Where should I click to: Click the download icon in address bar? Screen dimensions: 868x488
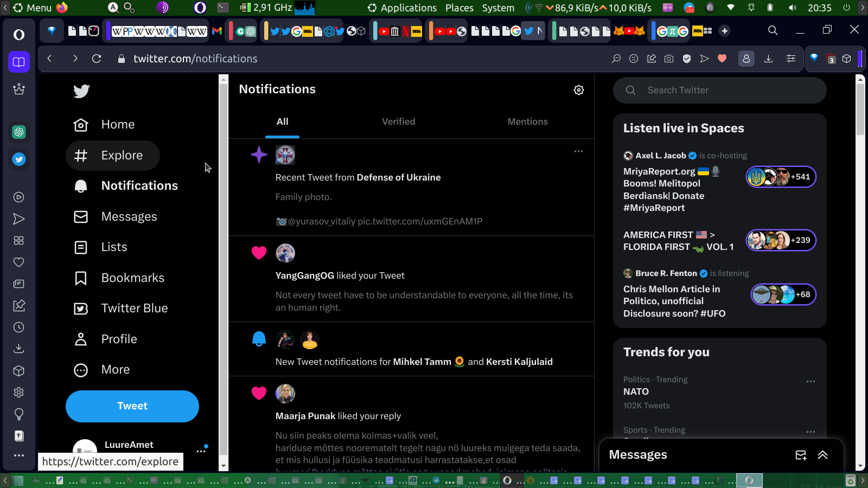click(768, 59)
